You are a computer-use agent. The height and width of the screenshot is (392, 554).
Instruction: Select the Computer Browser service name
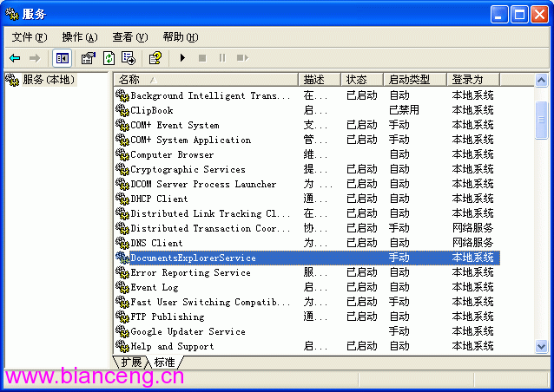click(x=172, y=154)
